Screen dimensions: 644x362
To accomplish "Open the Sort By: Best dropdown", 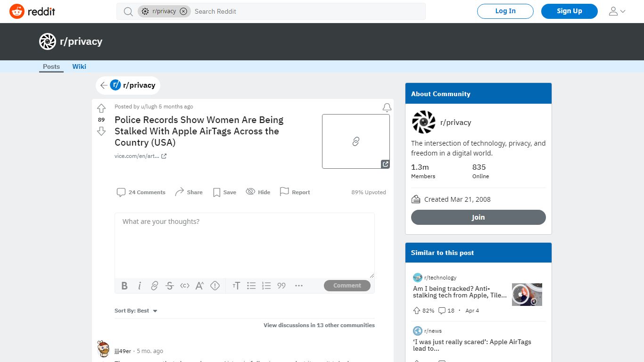I will click(136, 311).
